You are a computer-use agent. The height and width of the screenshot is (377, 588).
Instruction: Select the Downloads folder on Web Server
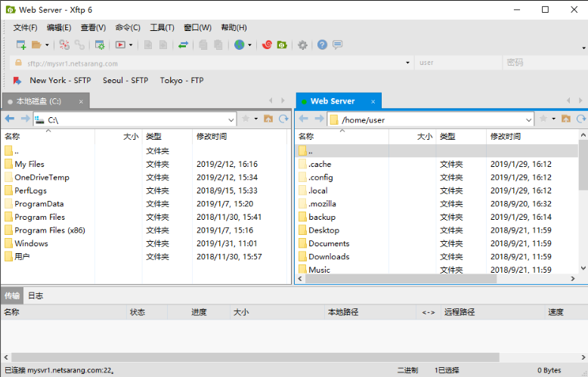pyautogui.click(x=329, y=257)
